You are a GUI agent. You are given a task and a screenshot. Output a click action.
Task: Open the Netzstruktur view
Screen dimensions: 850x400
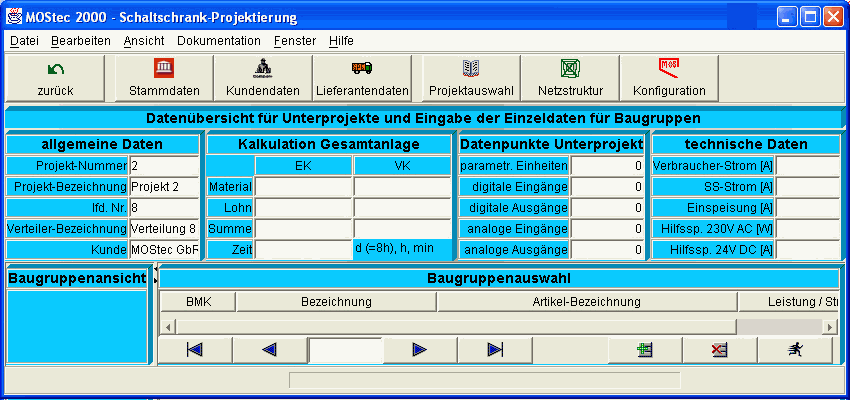(x=570, y=78)
